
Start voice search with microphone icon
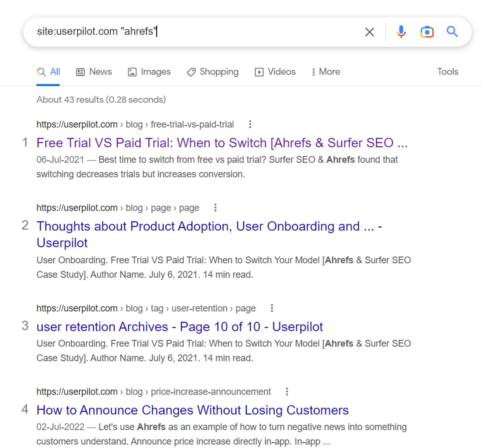pyautogui.click(x=401, y=32)
